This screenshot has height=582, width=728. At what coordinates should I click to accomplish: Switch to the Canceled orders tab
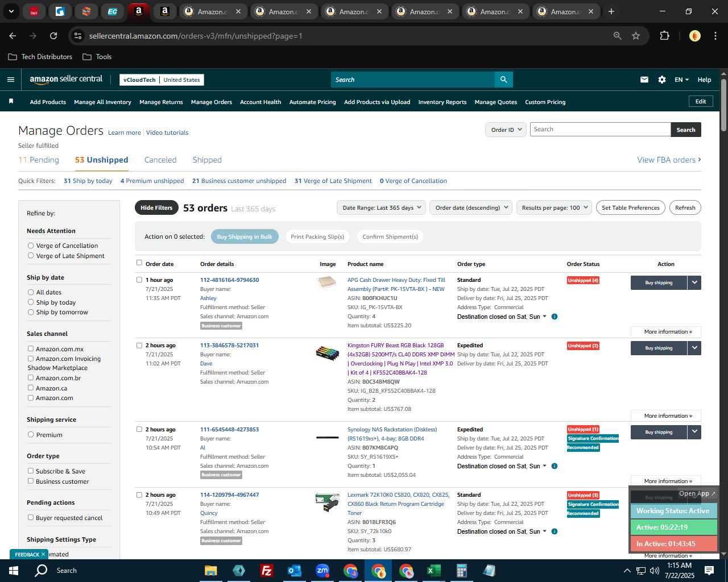tap(160, 160)
